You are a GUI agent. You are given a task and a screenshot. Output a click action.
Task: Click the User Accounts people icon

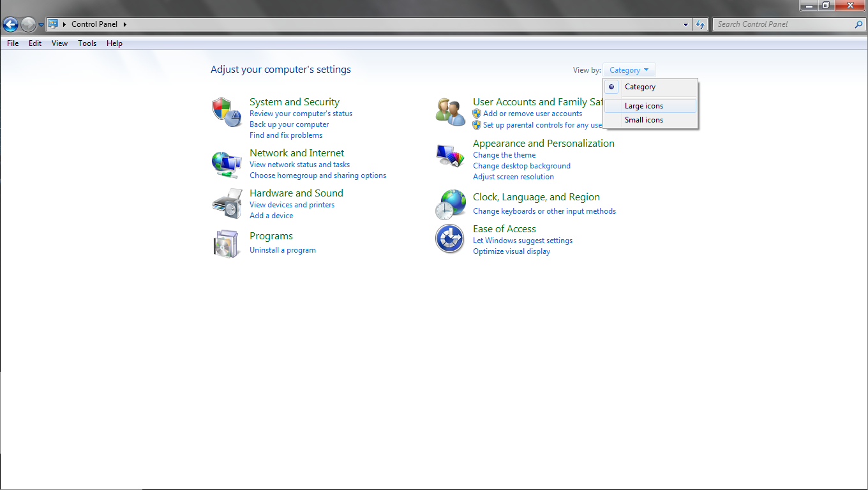[451, 112]
